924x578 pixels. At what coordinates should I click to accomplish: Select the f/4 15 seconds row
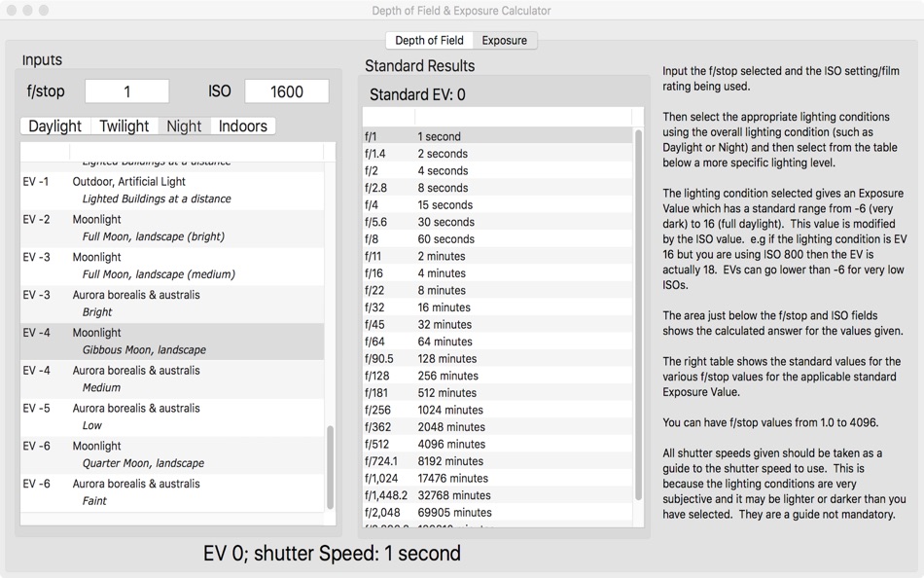497,204
